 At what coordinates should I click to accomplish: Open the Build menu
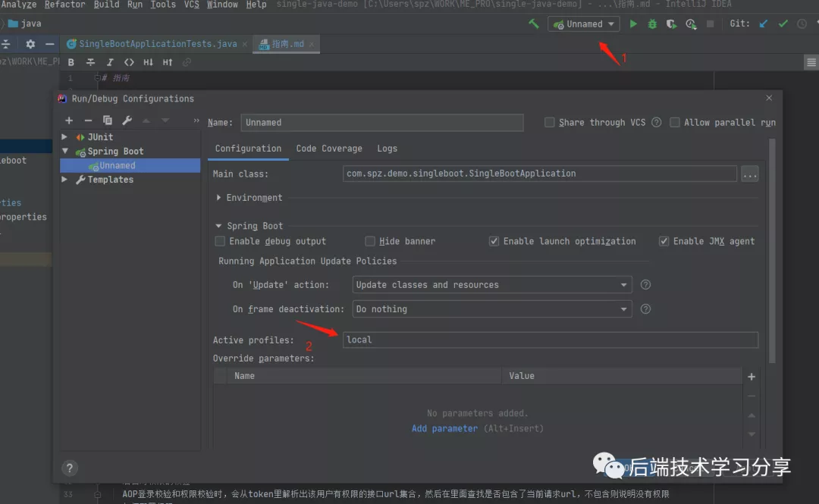[x=107, y=5]
